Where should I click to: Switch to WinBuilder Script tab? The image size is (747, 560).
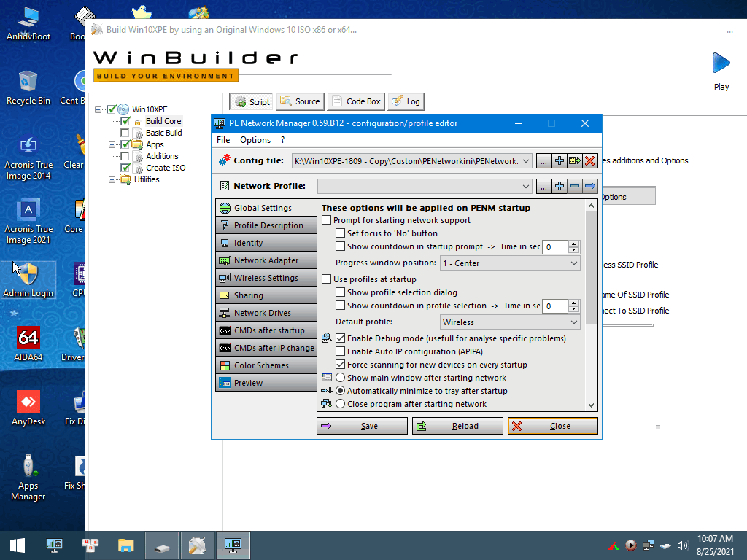coord(252,101)
